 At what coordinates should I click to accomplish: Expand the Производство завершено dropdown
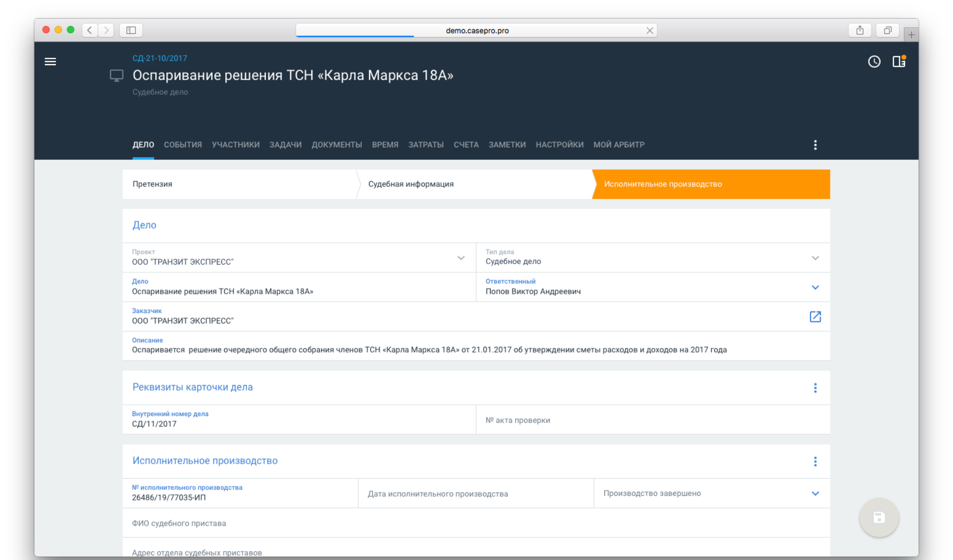(x=815, y=493)
